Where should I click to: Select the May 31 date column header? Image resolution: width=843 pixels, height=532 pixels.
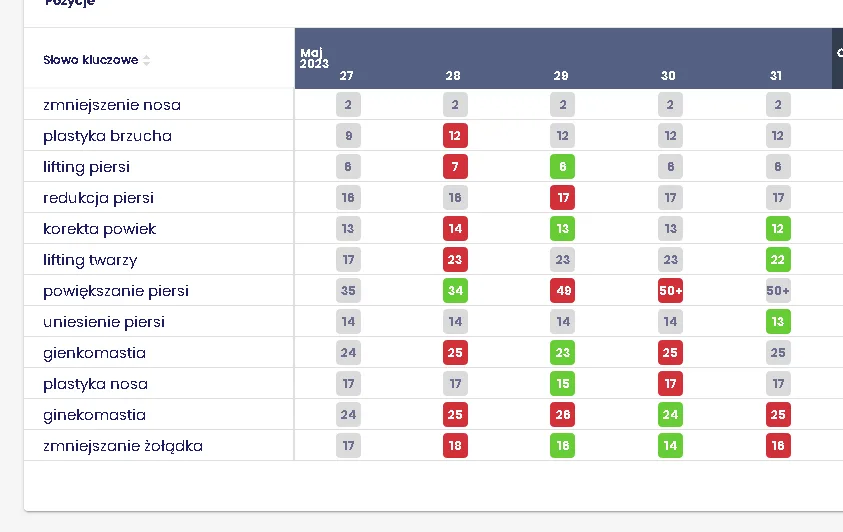(777, 76)
